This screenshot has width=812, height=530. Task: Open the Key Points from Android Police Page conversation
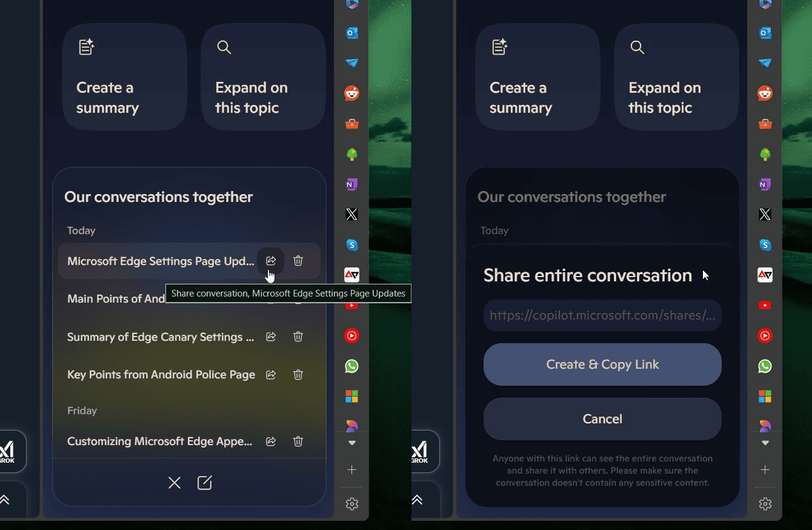point(161,375)
